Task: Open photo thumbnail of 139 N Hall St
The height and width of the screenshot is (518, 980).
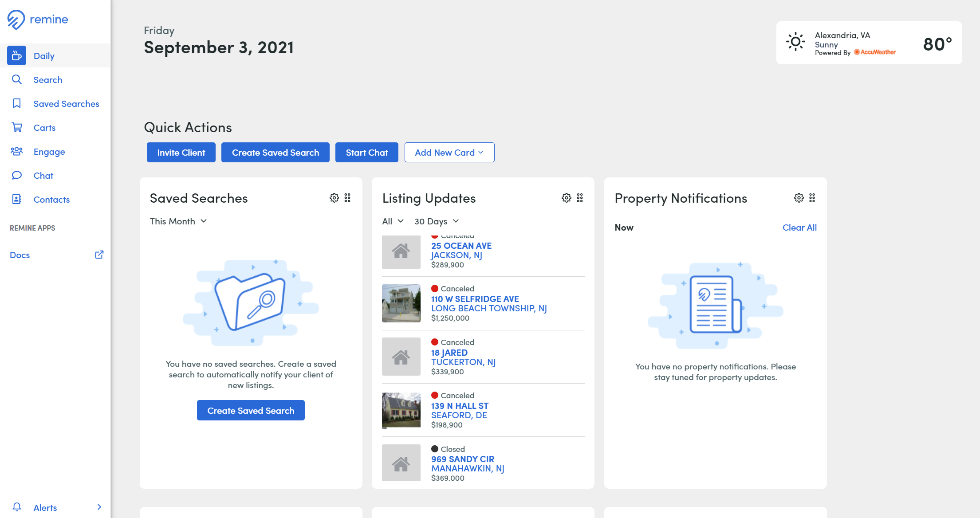Action: (401, 410)
